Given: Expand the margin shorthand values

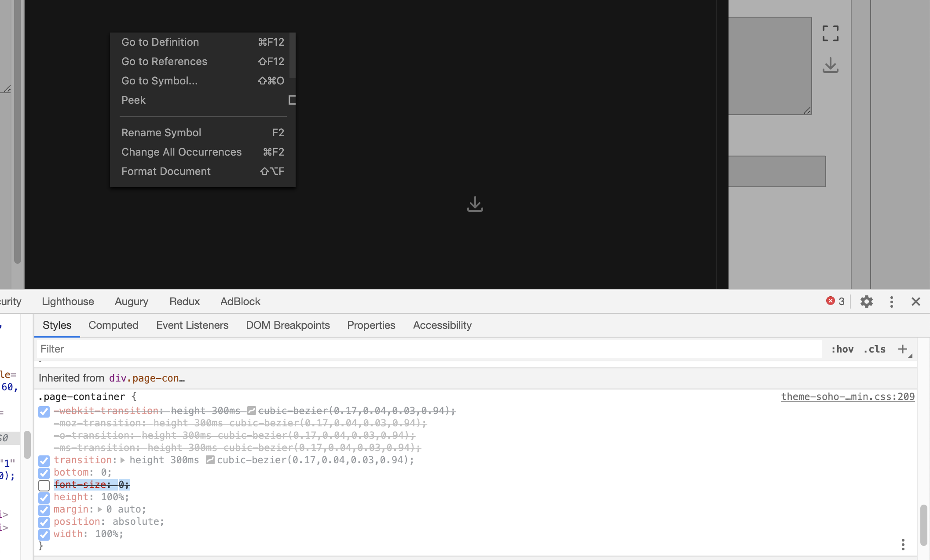Looking at the screenshot, I should pos(100,509).
